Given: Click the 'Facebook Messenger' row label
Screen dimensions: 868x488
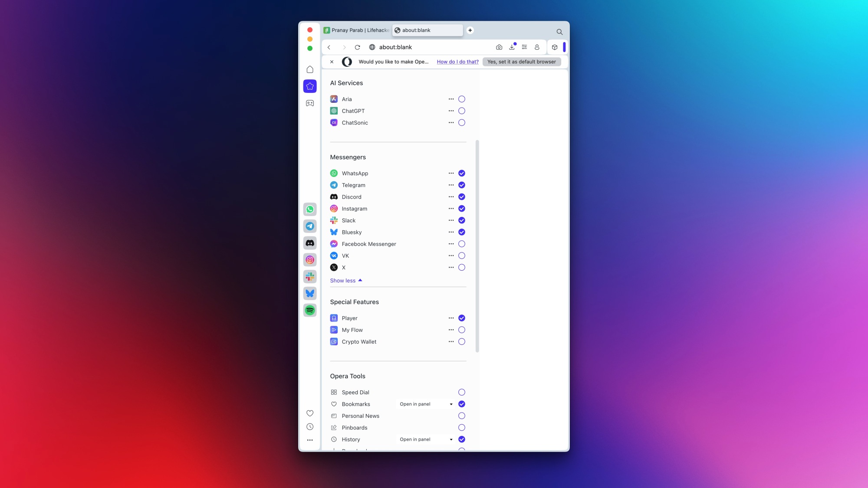Looking at the screenshot, I should click(x=369, y=244).
